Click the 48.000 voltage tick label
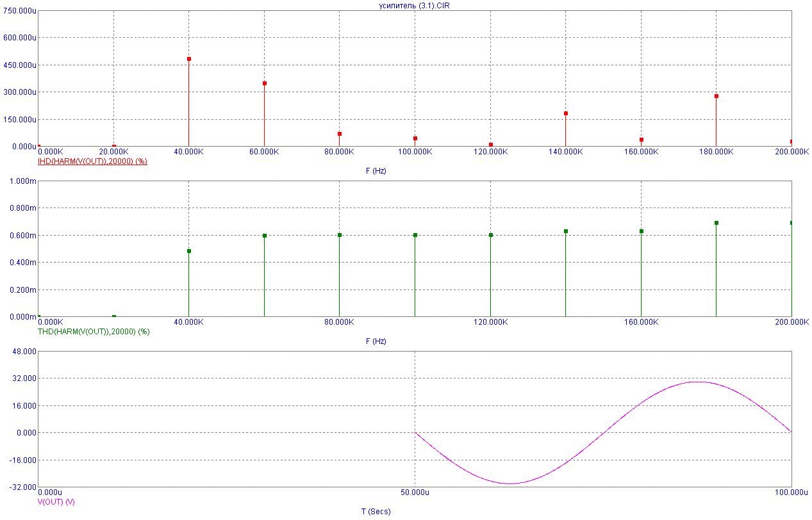 point(24,352)
